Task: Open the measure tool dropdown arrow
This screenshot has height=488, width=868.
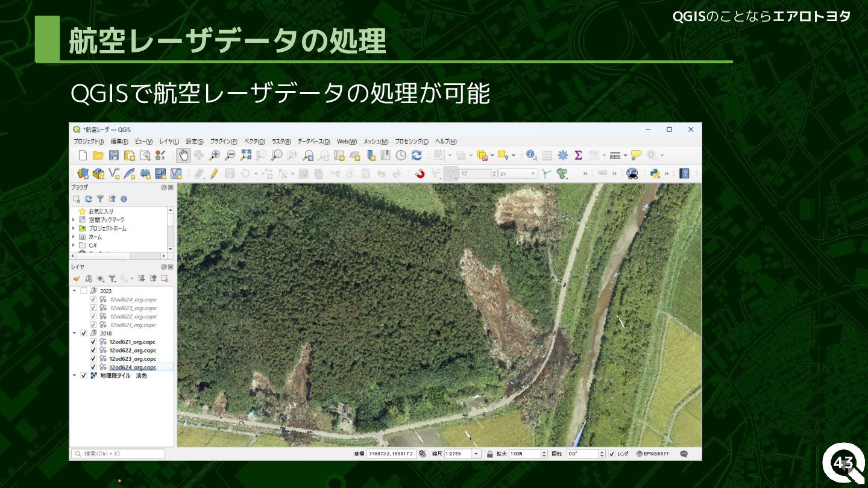Action: [x=625, y=155]
